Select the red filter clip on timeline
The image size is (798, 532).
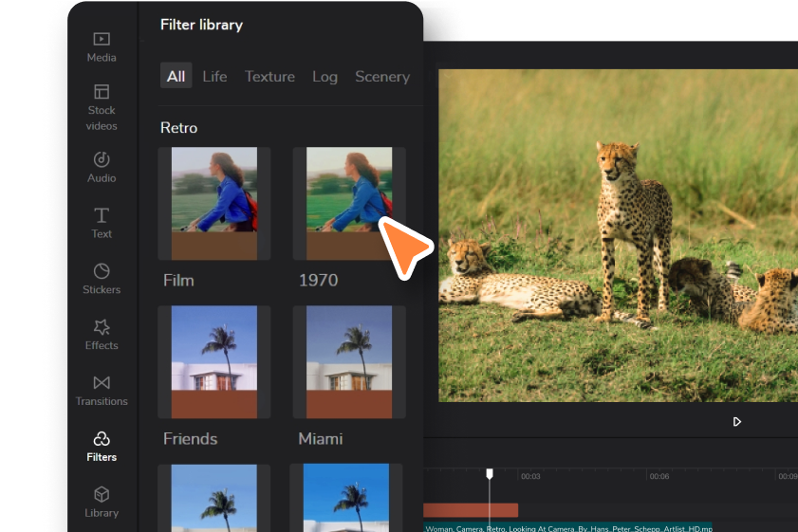coord(471,510)
